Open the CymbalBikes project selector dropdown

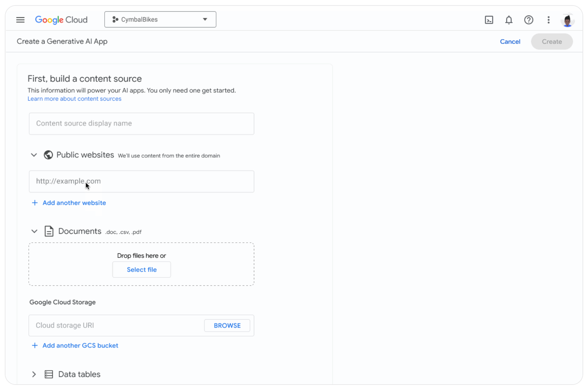pyautogui.click(x=160, y=20)
